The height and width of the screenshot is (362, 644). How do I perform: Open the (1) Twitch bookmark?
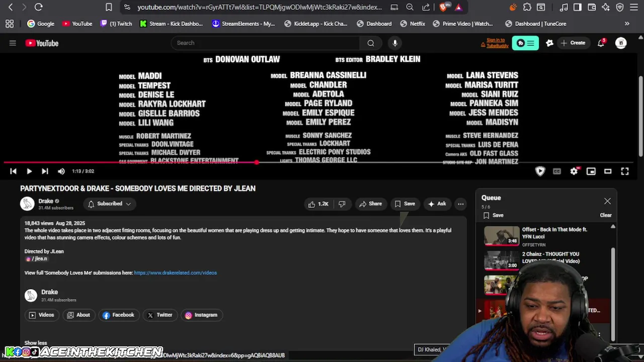(x=116, y=24)
